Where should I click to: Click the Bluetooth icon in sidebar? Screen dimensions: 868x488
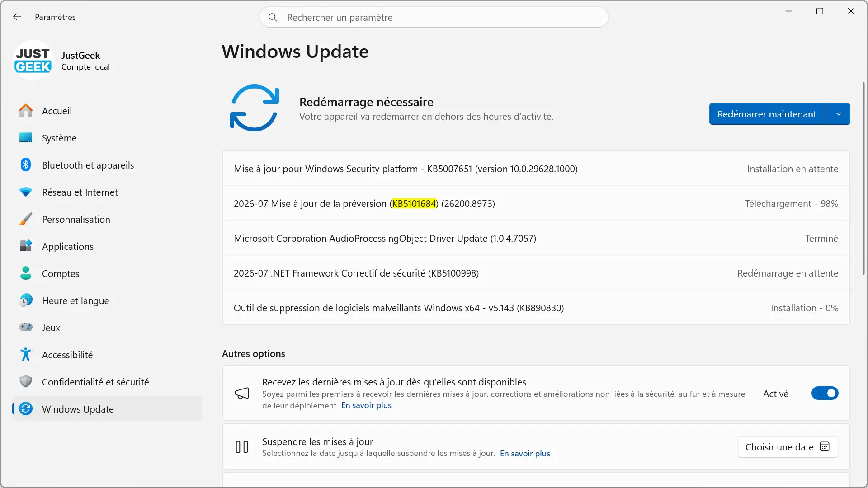coord(26,165)
